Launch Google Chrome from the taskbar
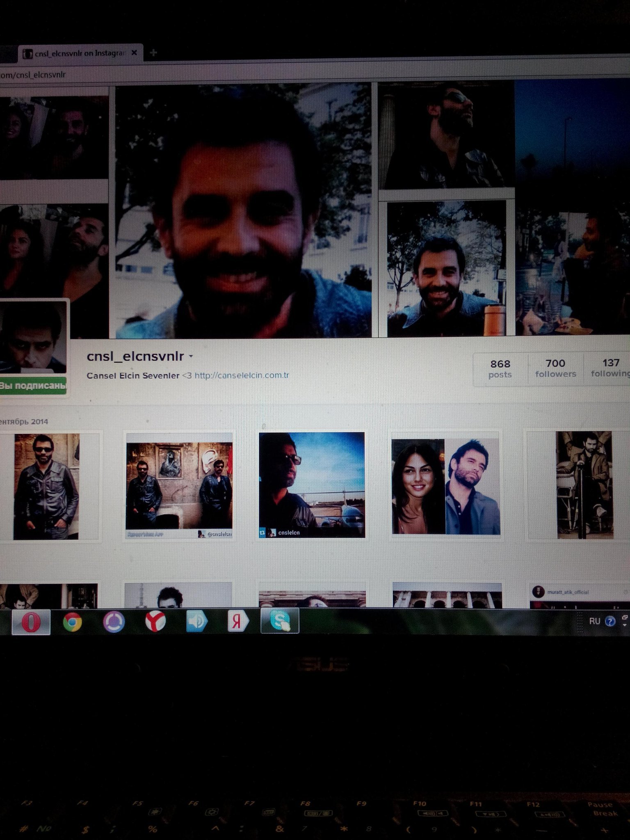630x840 pixels. [x=72, y=622]
